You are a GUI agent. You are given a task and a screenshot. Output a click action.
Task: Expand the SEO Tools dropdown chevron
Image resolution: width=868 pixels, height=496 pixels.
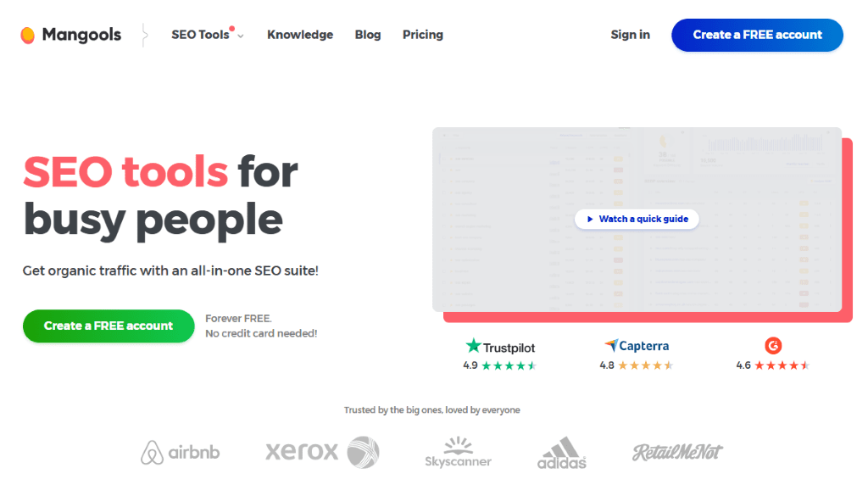click(x=241, y=36)
